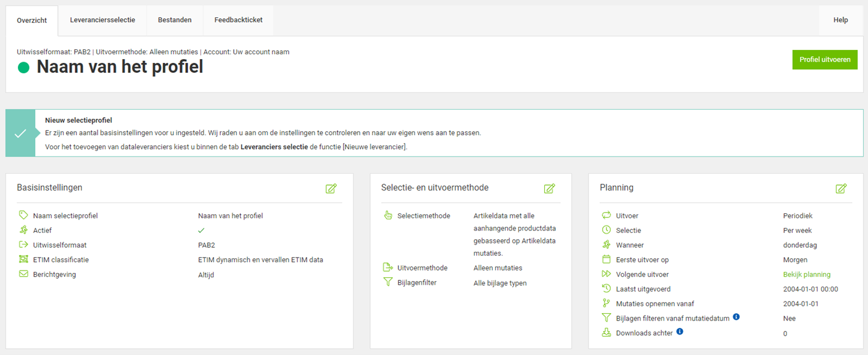Click info icon next to Bijlagen filteren vanaf mutatiedatum

click(x=736, y=317)
